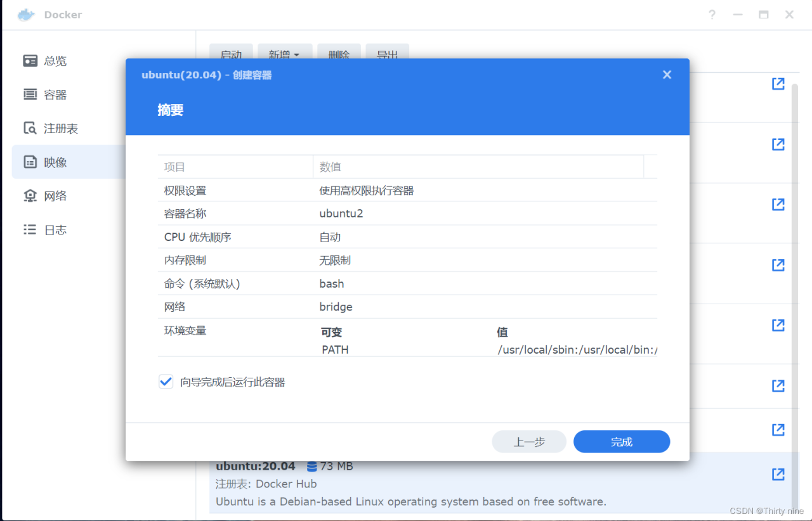Click the 导出 export toolbar button
This screenshot has height=521, width=812.
pos(387,55)
